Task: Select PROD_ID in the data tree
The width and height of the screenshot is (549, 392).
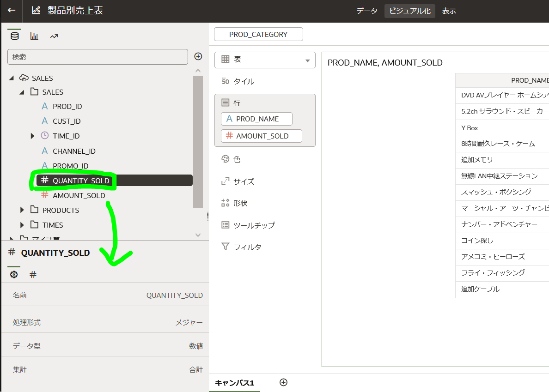Action: 67,106
